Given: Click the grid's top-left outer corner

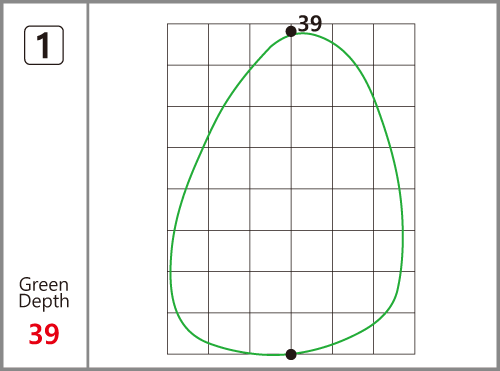Looking at the screenshot, I should (x=167, y=24).
